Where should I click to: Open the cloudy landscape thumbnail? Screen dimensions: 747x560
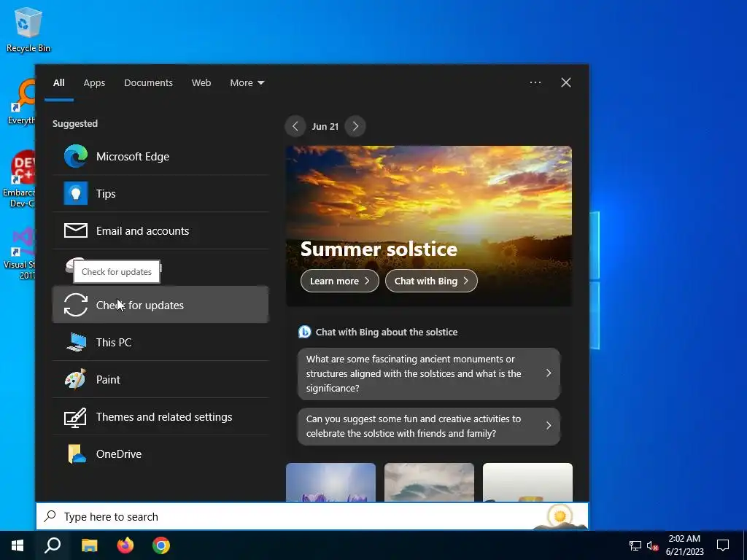tap(429, 482)
